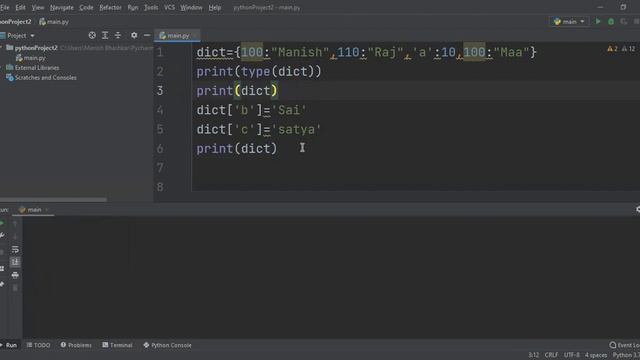Open the Problems tool window
This screenshot has width=640, height=360.
[x=76, y=345]
